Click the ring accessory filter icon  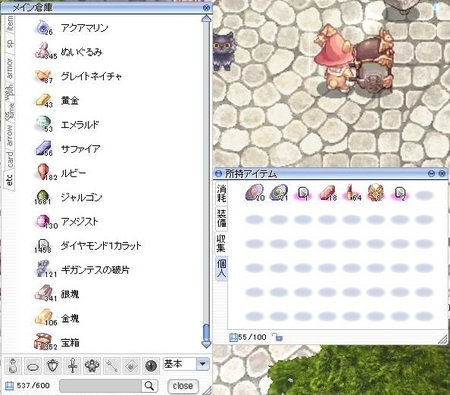(33, 366)
